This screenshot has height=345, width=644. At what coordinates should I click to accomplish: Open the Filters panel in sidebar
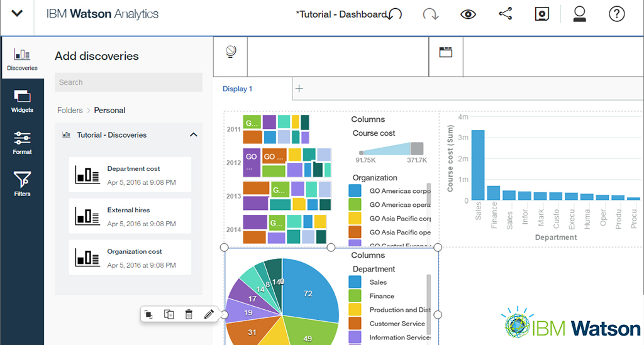pos(22,184)
